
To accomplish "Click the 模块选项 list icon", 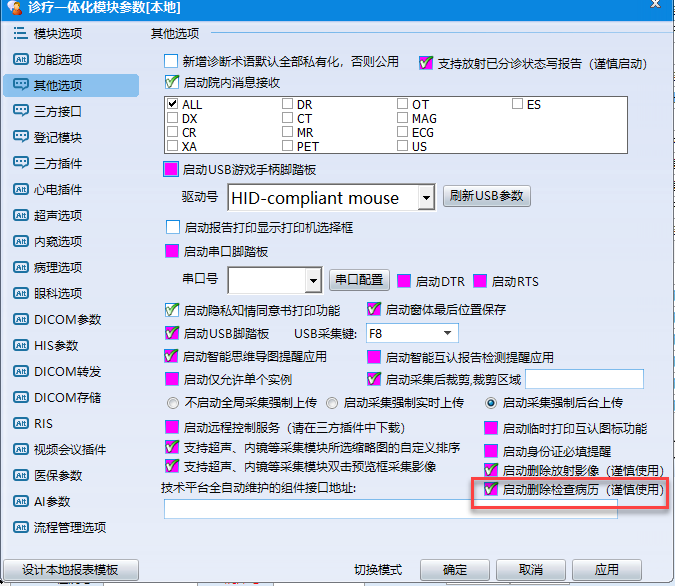I will pos(20,34).
